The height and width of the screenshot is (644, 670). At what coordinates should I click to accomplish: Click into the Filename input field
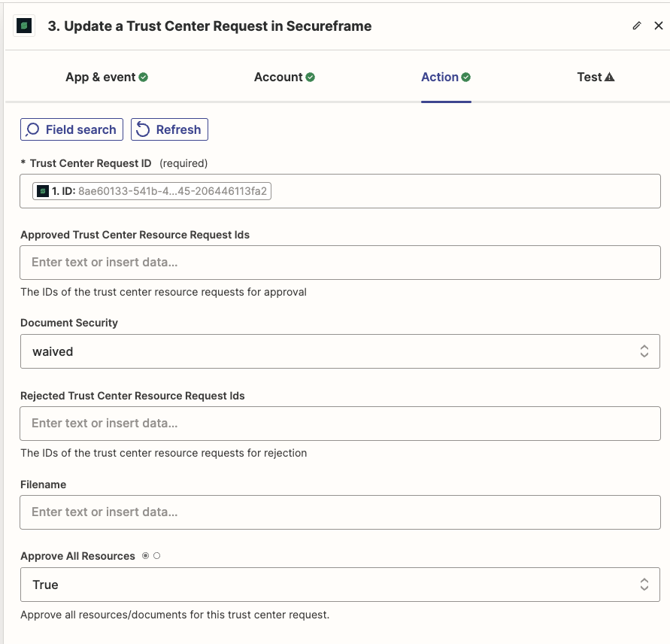click(x=340, y=512)
